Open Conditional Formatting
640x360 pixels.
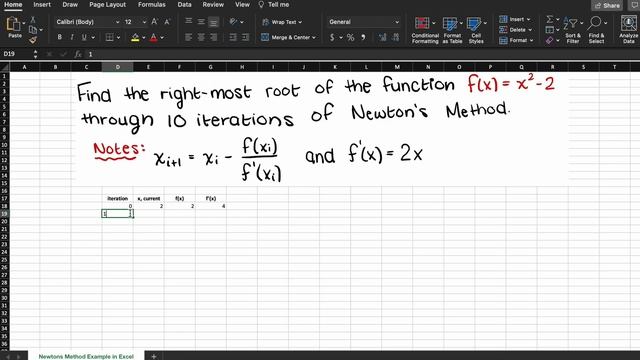click(424, 30)
